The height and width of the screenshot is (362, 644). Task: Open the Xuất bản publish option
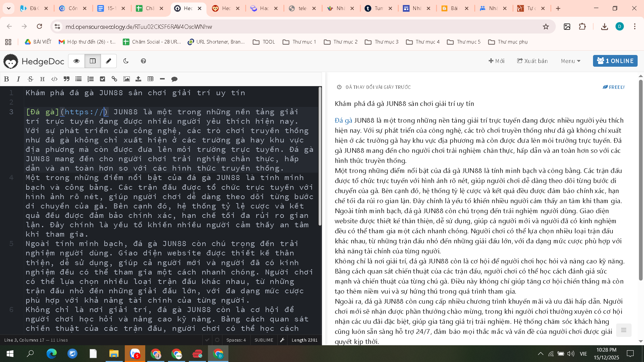(532, 61)
